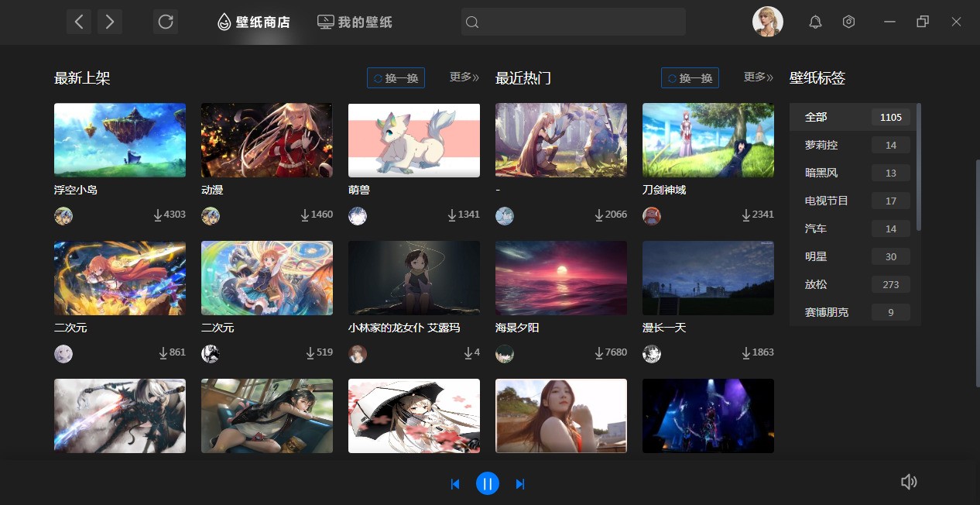Click the tag list scrollbar

tap(919, 167)
